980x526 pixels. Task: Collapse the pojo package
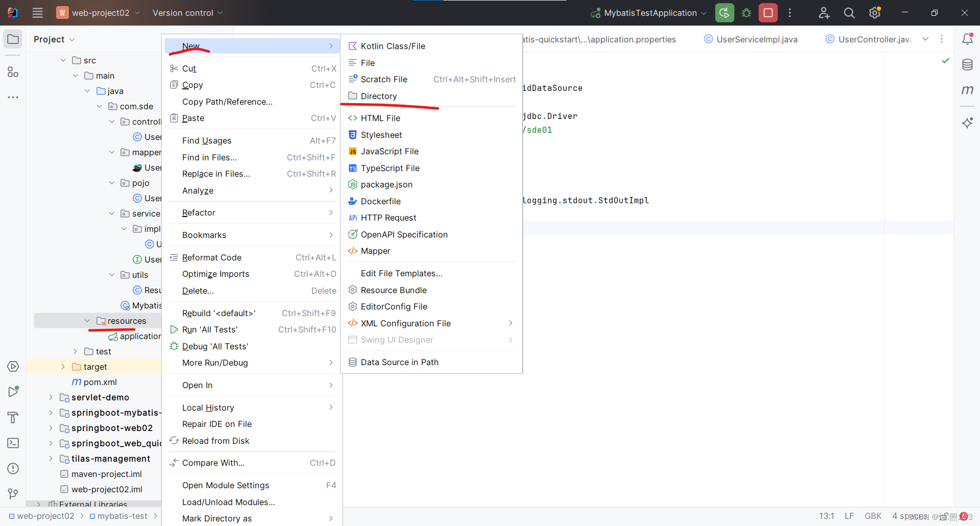point(112,183)
